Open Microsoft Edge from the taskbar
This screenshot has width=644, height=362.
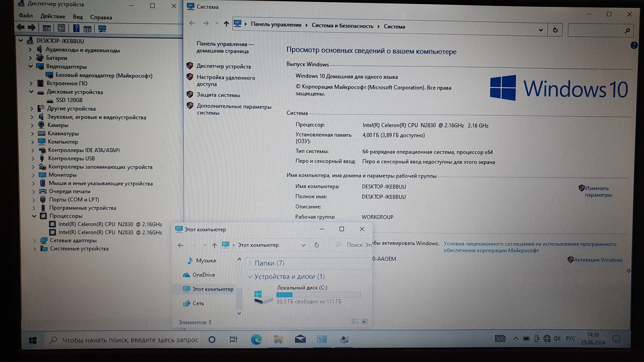point(256,339)
